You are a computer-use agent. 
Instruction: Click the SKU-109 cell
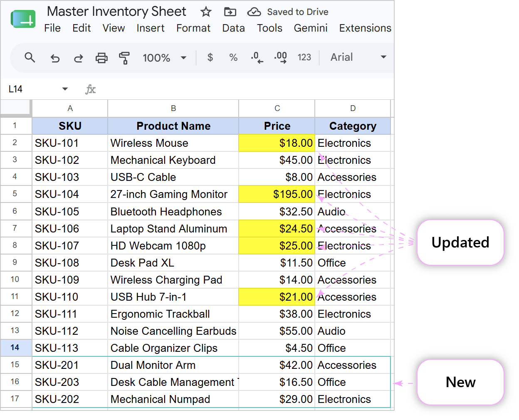(70, 280)
